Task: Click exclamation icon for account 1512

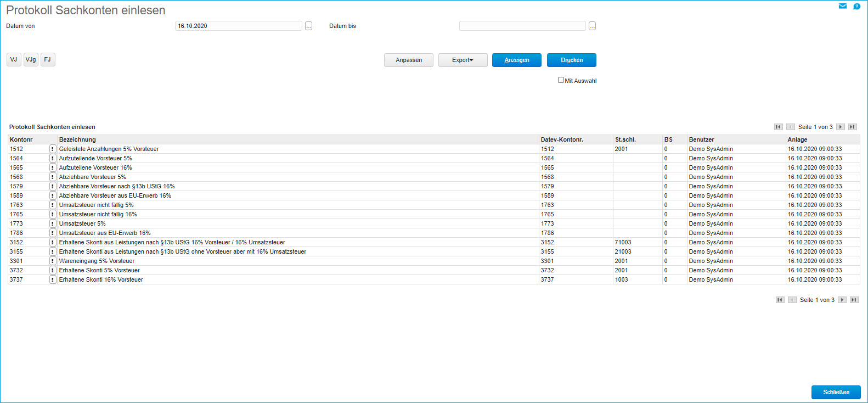Action: pos(53,149)
